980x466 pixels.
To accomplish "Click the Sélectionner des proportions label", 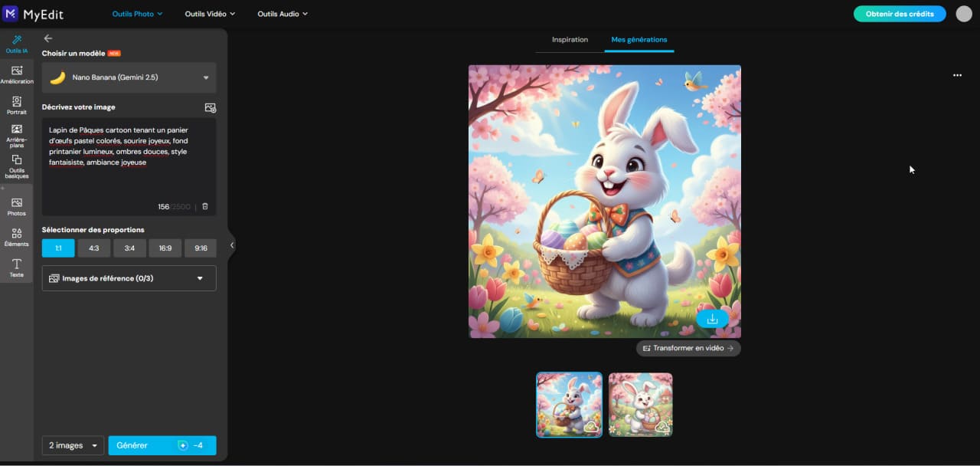I will point(93,230).
